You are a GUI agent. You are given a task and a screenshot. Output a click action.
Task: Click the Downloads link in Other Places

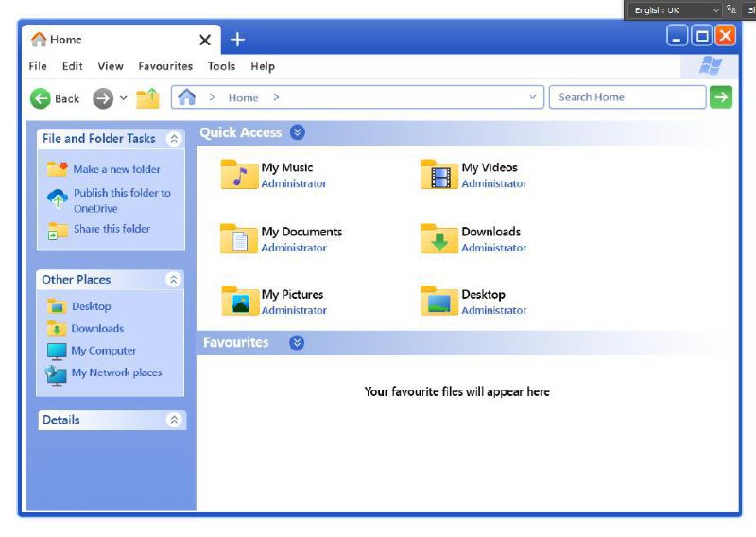(x=97, y=329)
